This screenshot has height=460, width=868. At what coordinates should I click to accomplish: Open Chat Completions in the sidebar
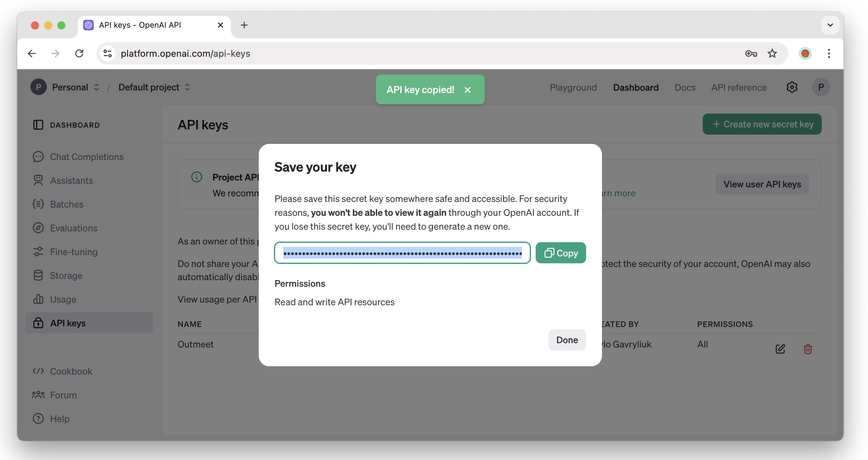(86, 156)
